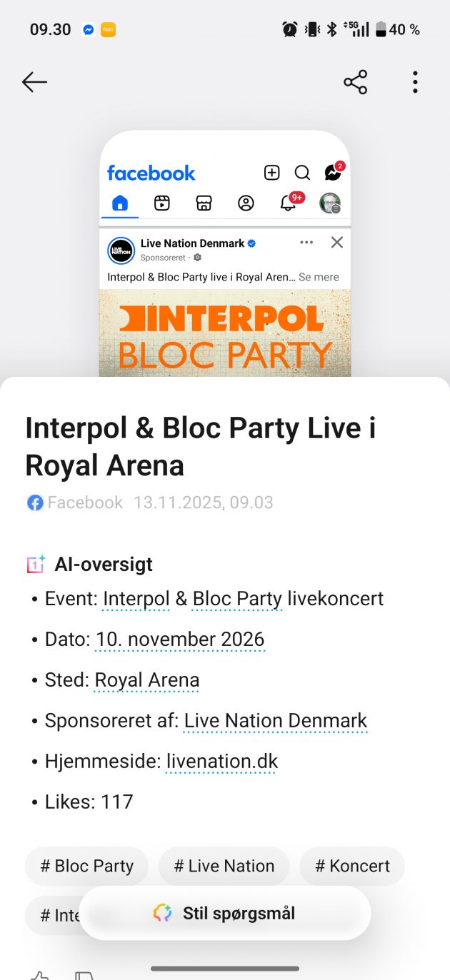450x980 pixels.
Task: Open the Facebook profile tab icon
Action: [x=246, y=203]
